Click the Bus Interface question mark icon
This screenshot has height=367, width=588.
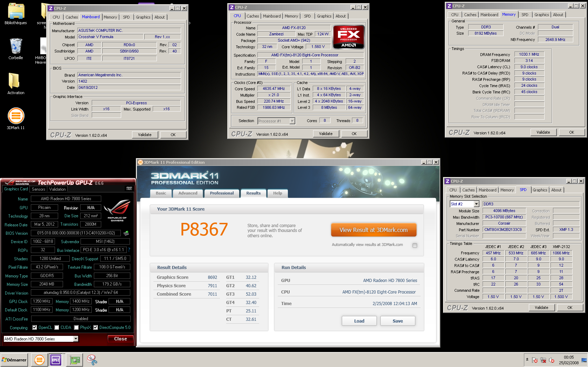click(129, 250)
